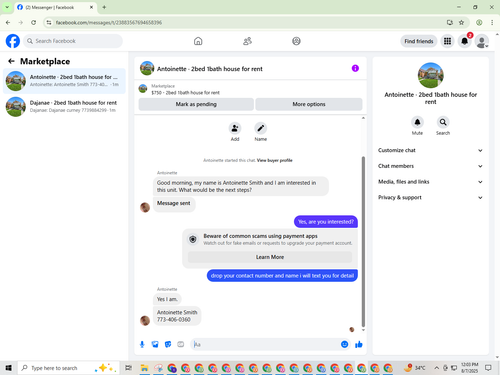Mute the conversation with bell icon

(417, 122)
